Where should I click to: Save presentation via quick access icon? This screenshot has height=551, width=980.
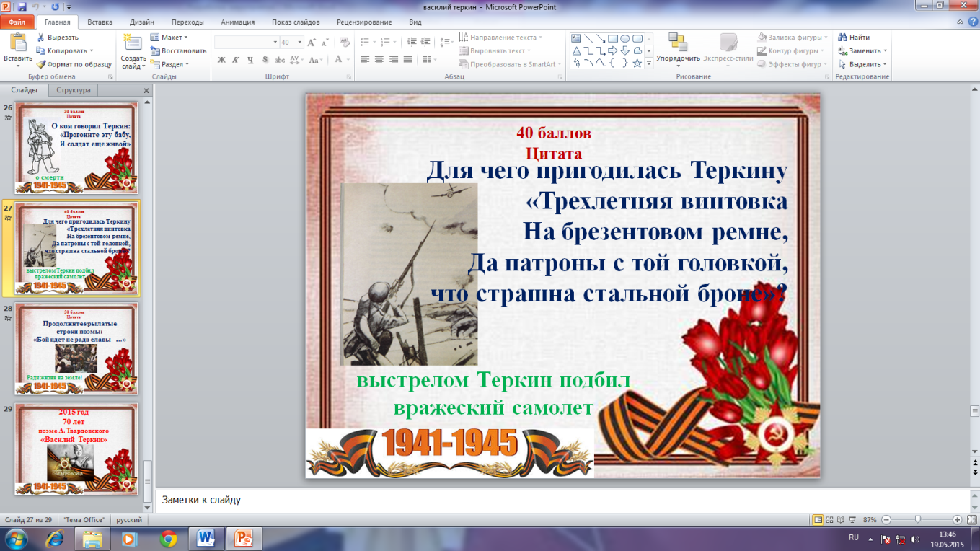click(x=22, y=6)
